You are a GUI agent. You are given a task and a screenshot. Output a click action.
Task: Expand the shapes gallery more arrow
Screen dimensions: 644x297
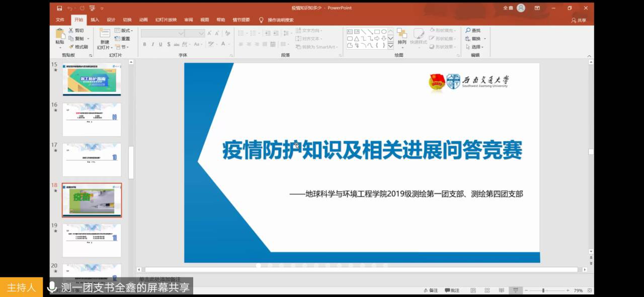[390, 45]
